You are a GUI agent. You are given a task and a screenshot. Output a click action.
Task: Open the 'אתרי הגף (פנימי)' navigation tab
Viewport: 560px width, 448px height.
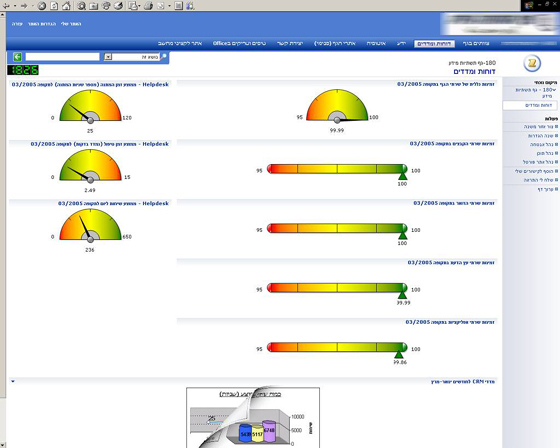click(335, 44)
